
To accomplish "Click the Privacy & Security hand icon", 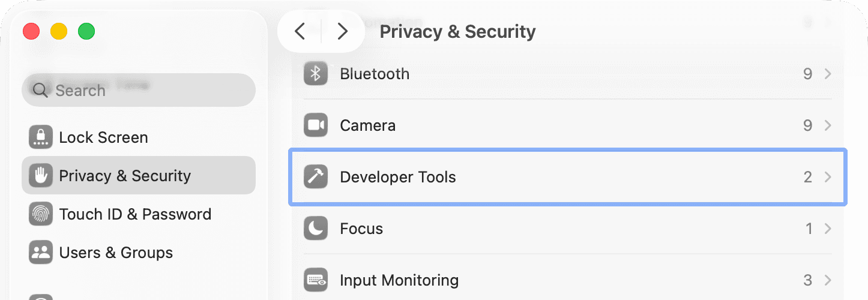I will (x=41, y=176).
